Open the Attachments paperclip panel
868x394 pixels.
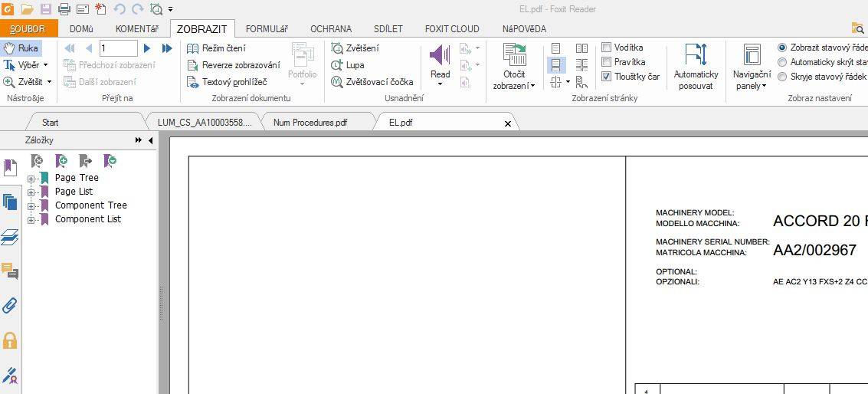pos(10,305)
